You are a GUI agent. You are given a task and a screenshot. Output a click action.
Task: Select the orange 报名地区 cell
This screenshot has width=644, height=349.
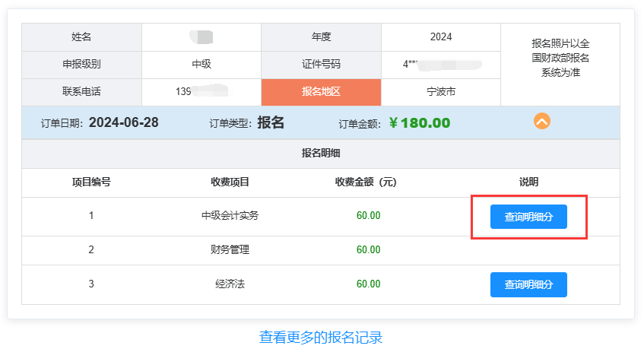[321, 92]
